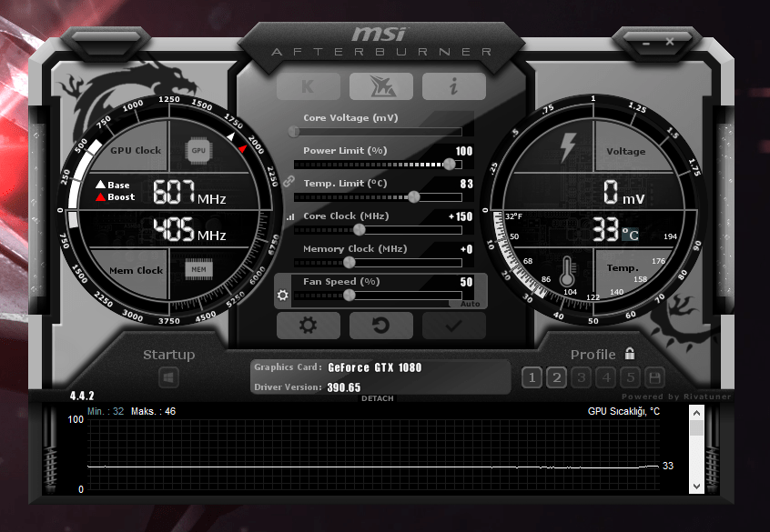Click the white Base legend marker
Viewport: 770px width, 532px height.
[100, 185]
